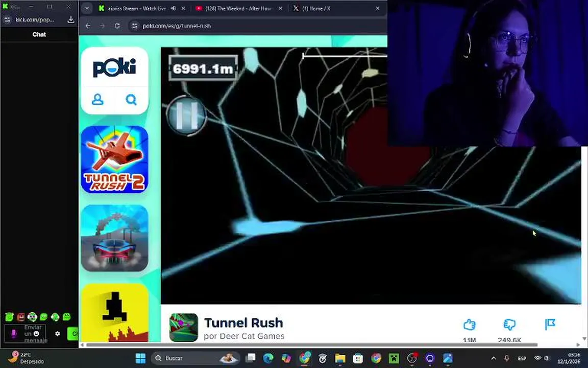
Task: Switch to the Kick stream tab
Action: 137,8
